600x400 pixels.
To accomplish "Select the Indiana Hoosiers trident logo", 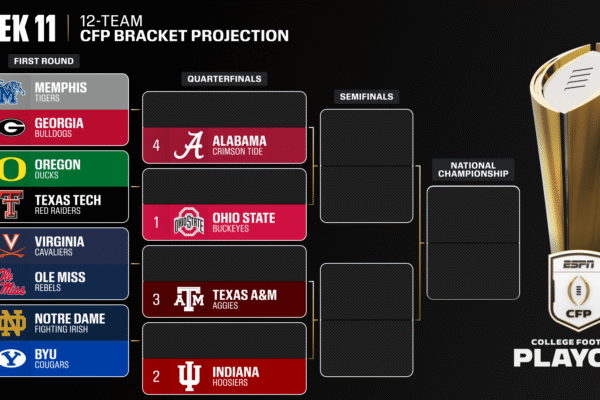I will (189, 376).
